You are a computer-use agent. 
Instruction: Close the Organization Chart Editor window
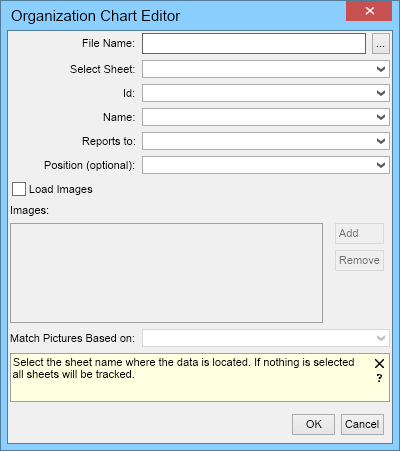pos(369,11)
